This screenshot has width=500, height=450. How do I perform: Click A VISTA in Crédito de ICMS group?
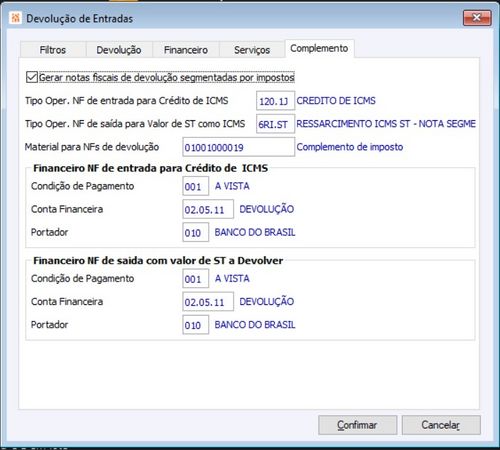click(232, 186)
